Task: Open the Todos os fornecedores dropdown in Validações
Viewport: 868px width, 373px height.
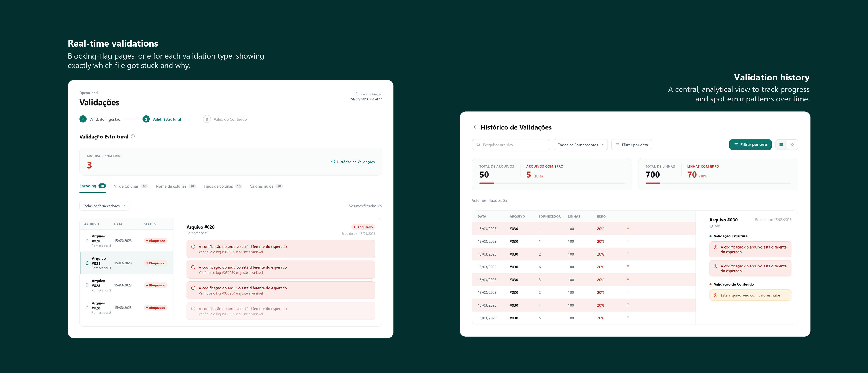Action: tap(104, 206)
